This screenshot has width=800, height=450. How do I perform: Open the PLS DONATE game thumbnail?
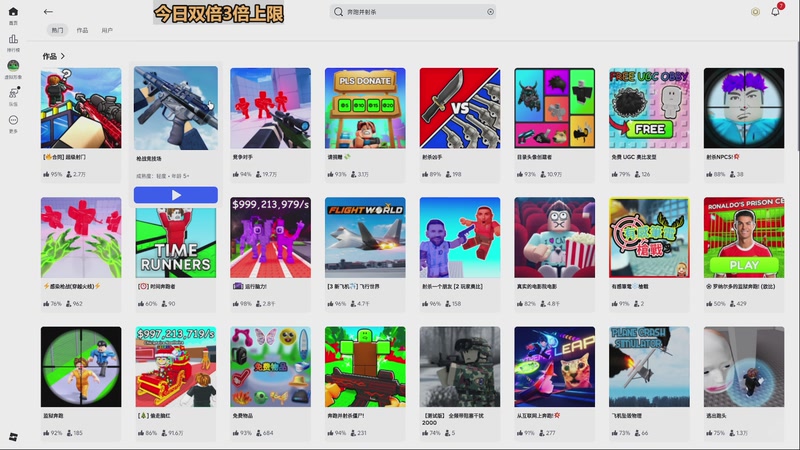tap(365, 108)
